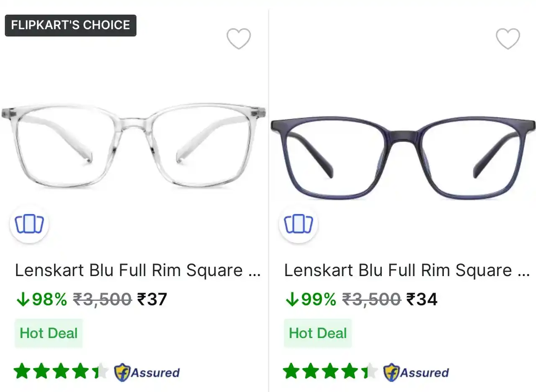
Task: Select the strikethrough ₹3,500 price on left product
Action: (x=102, y=299)
